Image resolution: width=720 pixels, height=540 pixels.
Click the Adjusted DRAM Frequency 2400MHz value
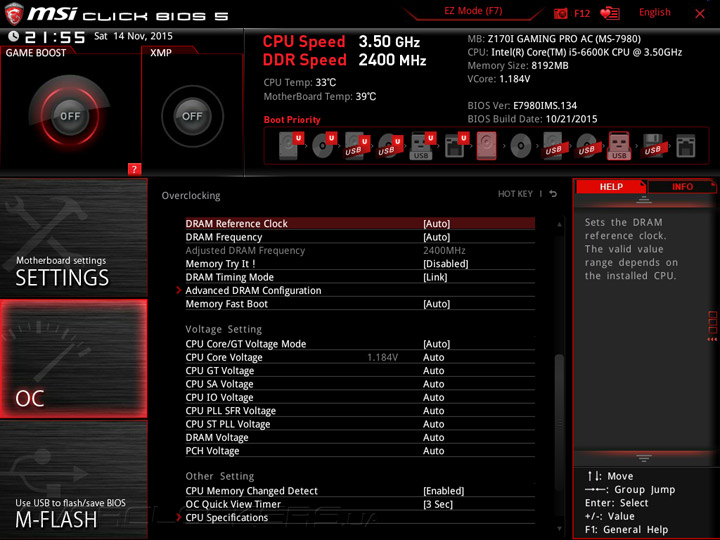click(444, 251)
